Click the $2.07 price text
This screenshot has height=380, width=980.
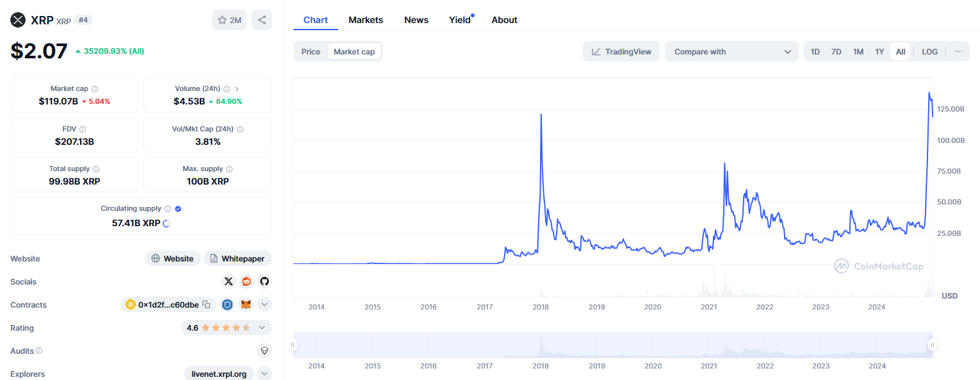click(x=39, y=51)
